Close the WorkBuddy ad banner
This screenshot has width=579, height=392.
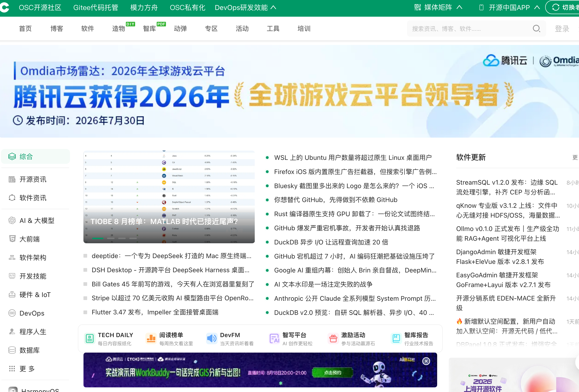426,361
